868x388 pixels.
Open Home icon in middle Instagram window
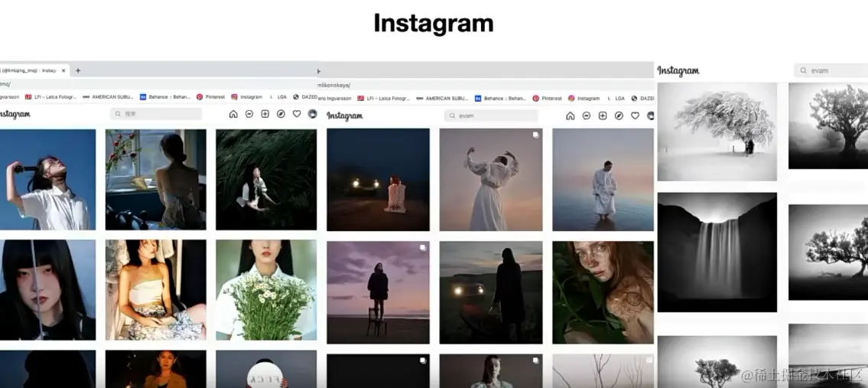coord(571,116)
